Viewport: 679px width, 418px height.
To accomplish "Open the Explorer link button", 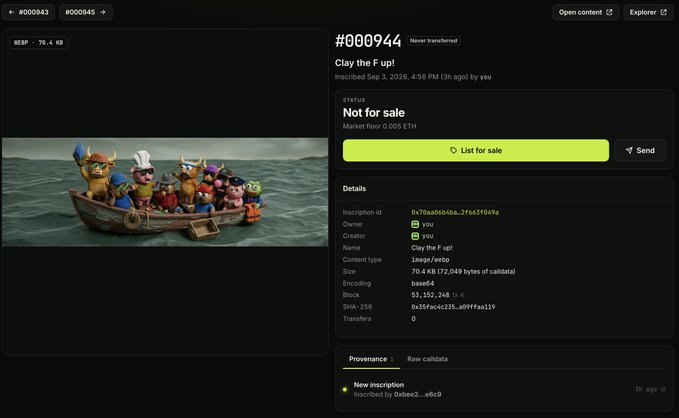I will click(x=648, y=12).
